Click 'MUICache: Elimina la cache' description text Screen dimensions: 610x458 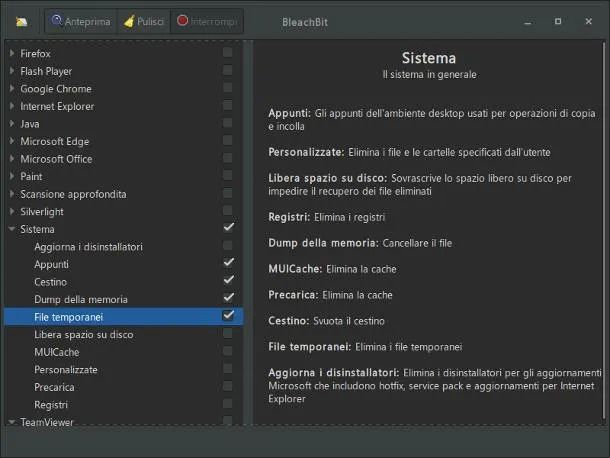(x=332, y=269)
